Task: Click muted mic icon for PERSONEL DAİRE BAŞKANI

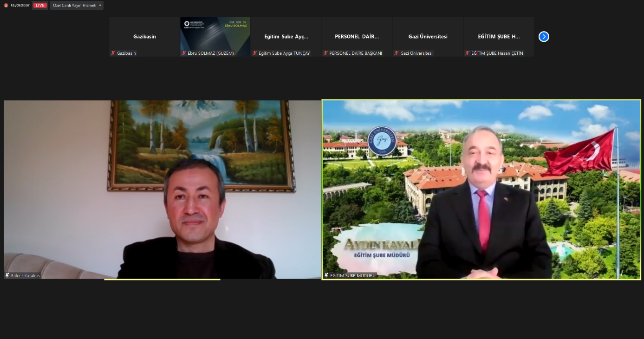Action: [325, 53]
